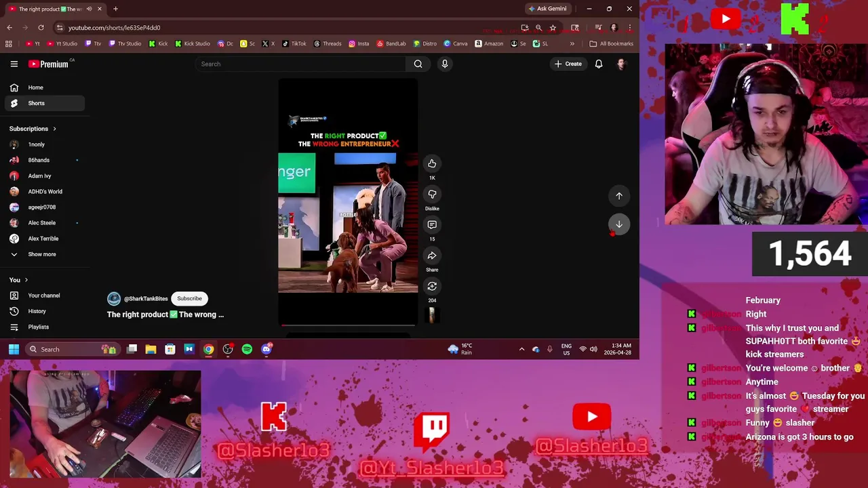Open SharkTankBites channel link
The height and width of the screenshot is (488, 868).
(145, 298)
